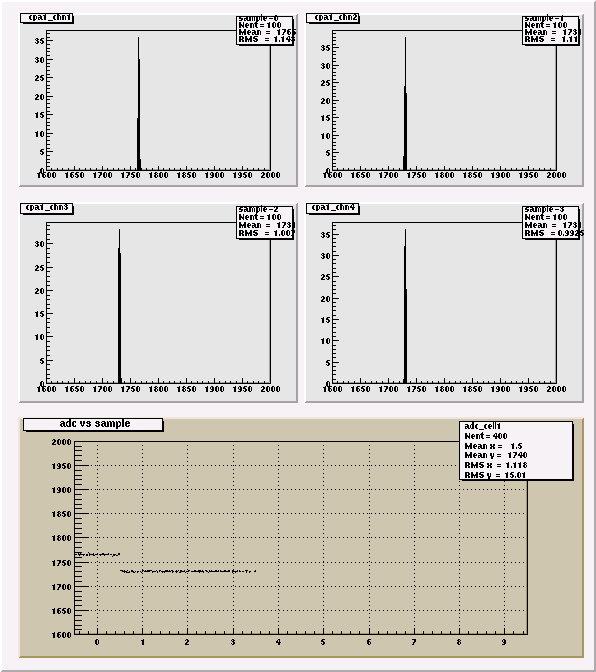The image size is (596, 672).
Task: Click y-axis label 1900 in adc vs sample plot
Action: [x=61, y=490]
